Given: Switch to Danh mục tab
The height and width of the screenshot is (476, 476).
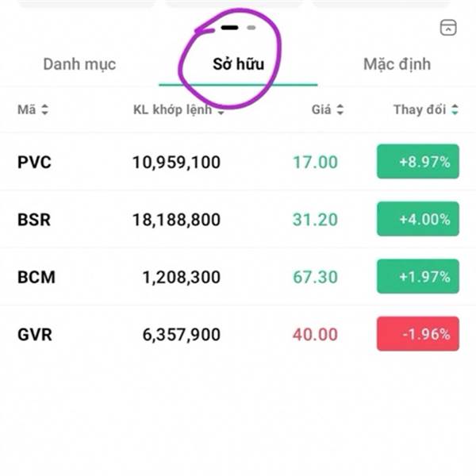Looking at the screenshot, I should coord(79,64).
